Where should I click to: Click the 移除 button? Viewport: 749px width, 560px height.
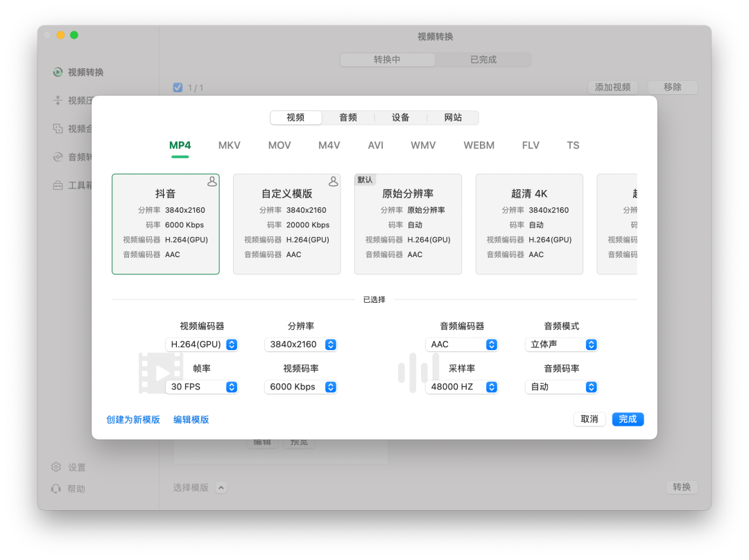point(673,87)
